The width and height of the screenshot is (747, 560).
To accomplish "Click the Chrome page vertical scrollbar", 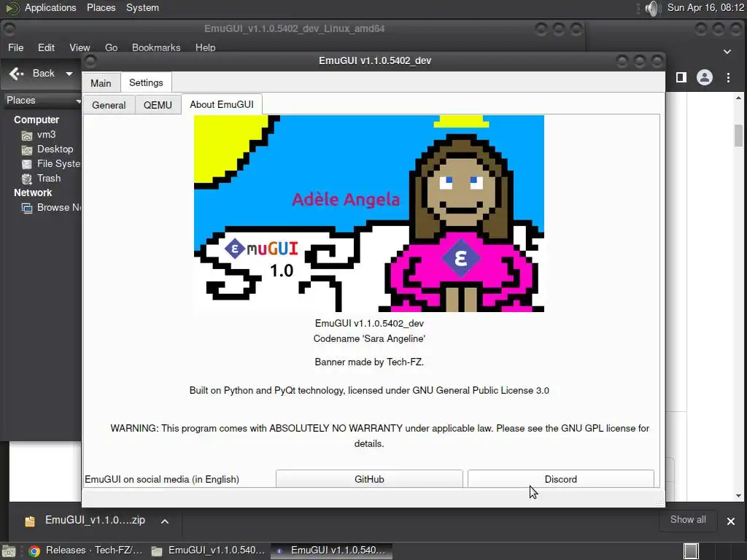I will (738, 135).
